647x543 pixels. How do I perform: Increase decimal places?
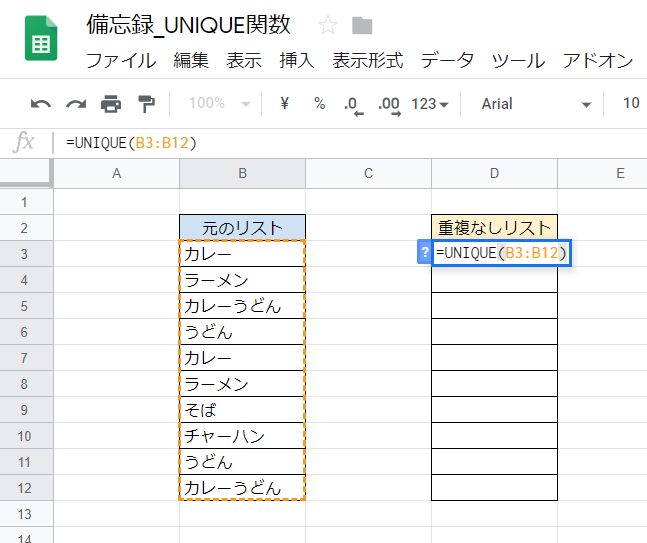point(389,106)
